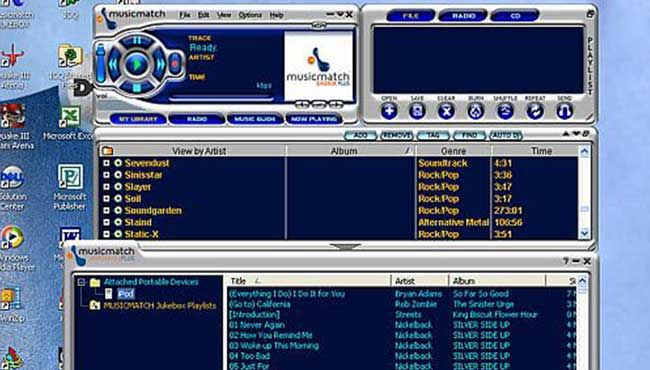Image resolution: width=650 pixels, height=370 pixels.
Task: Sort library by View by Artist header
Action: click(x=199, y=151)
